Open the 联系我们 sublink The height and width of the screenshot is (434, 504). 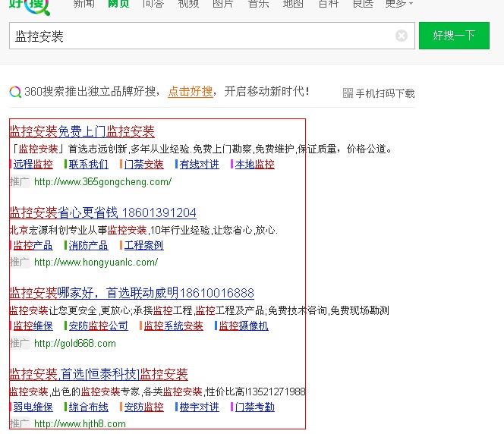click(88, 165)
